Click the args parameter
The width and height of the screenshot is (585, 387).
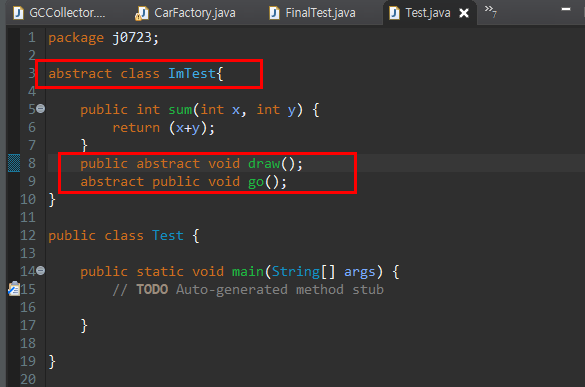tap(359, 272)
